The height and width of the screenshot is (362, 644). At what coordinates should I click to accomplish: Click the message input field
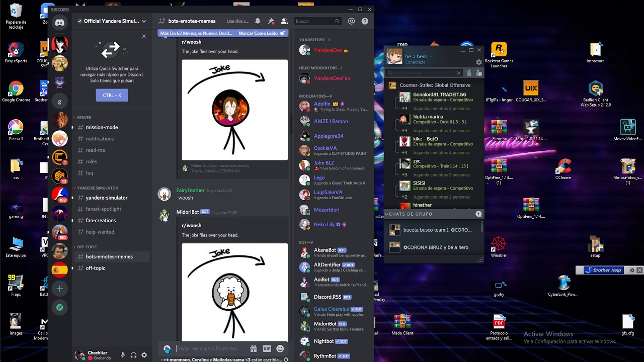[x=210, y=348]
